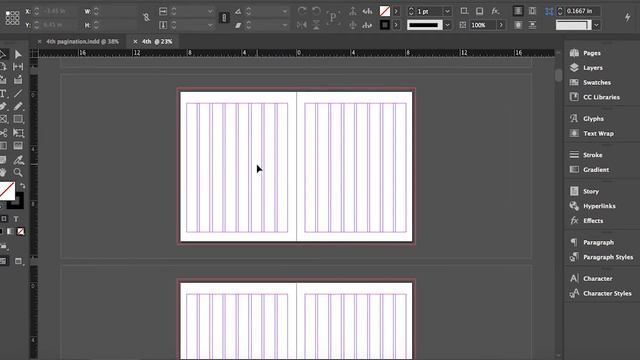The height and width of the screenshot is (360, 640).
Task: Click Rotate 90° clockwise icon
Action: (302, 11)
